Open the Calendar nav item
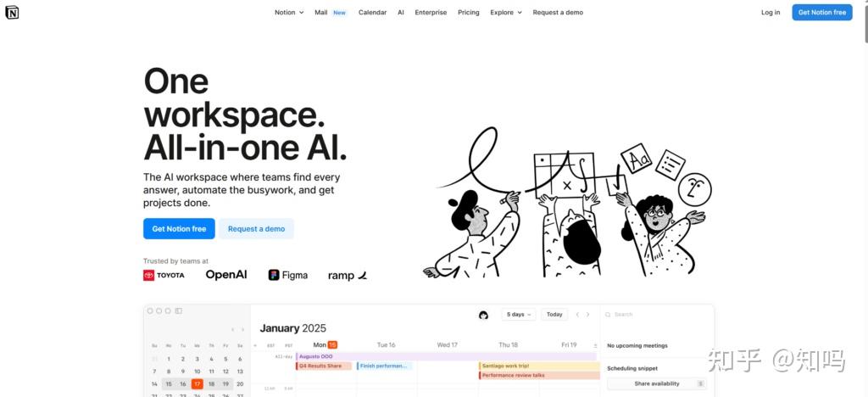This screenshot has height=397, width=868. (x=373, y=12)
